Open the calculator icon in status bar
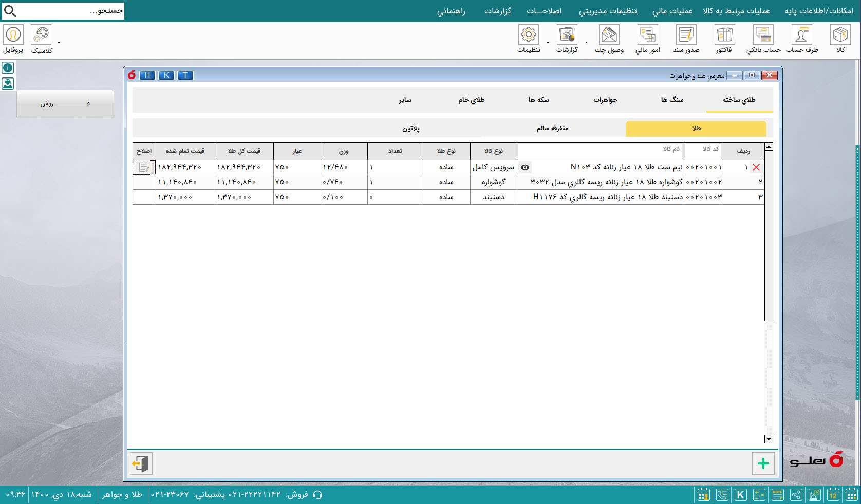861x504 pixels. 759,495
